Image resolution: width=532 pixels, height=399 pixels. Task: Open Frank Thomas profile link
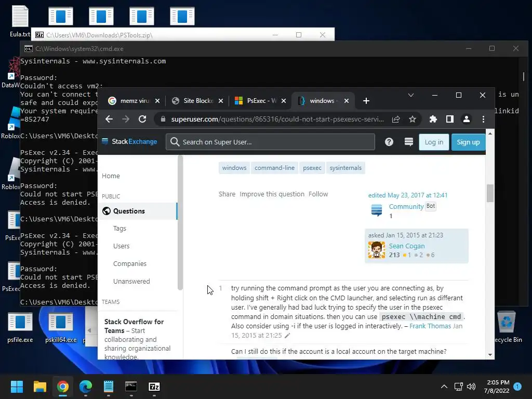pos(430,326)
